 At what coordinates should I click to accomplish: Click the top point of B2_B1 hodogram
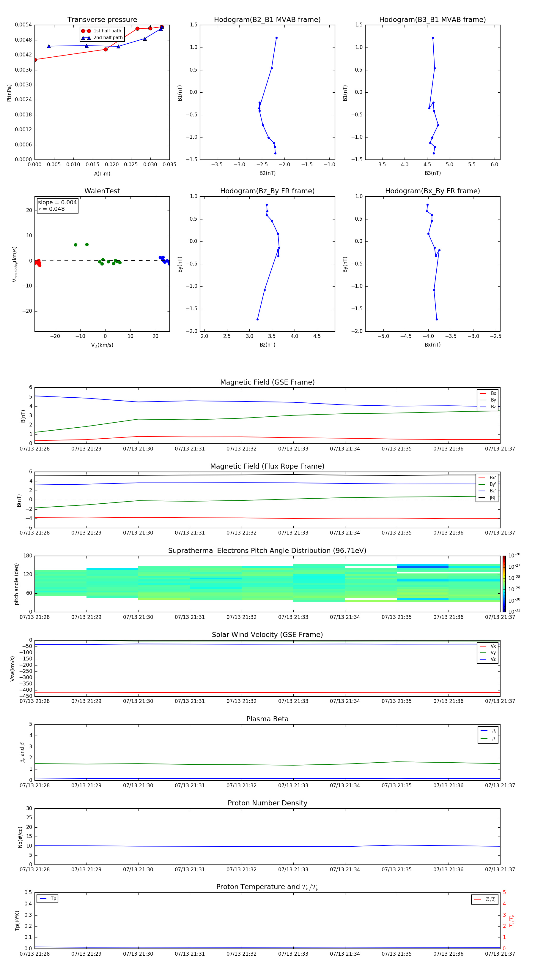pyautogui.click(x=276, y=38)
